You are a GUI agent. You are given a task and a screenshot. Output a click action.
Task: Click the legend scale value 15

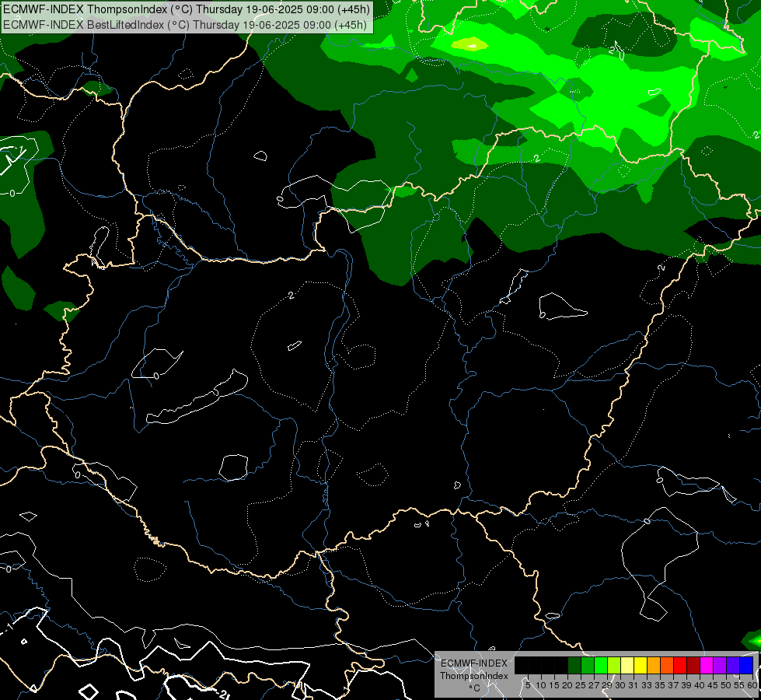(554, 685)
